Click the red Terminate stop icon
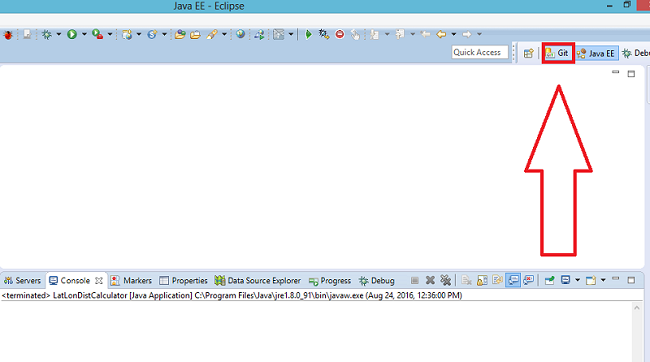The height and width of the screenshot is (362, 650). tap(340, 34)
